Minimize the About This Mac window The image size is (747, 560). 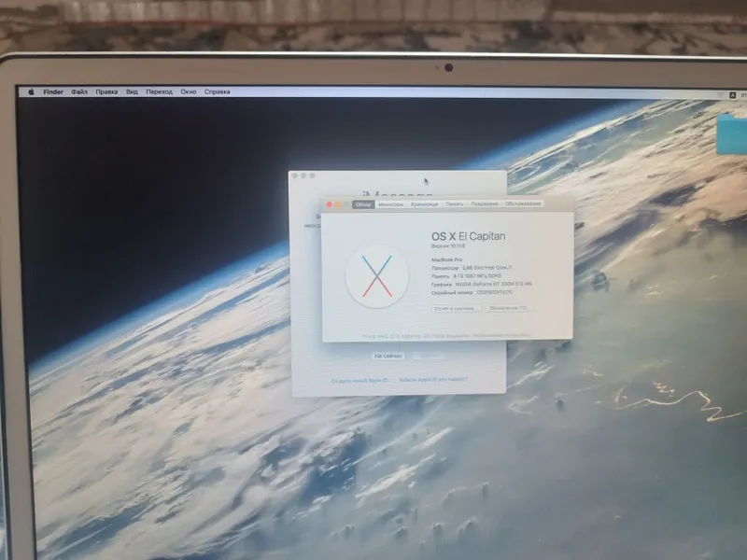tap(338, 204)
